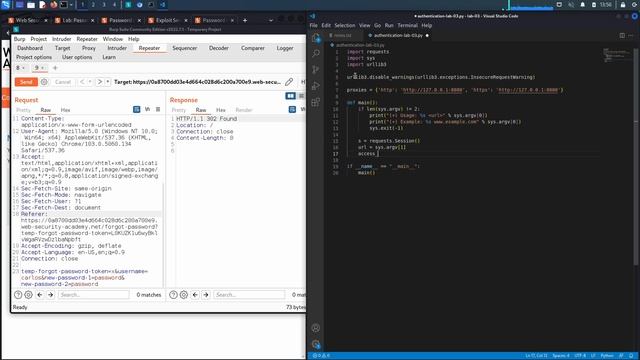Open VS Code Search activity icon

pos(316,53)
